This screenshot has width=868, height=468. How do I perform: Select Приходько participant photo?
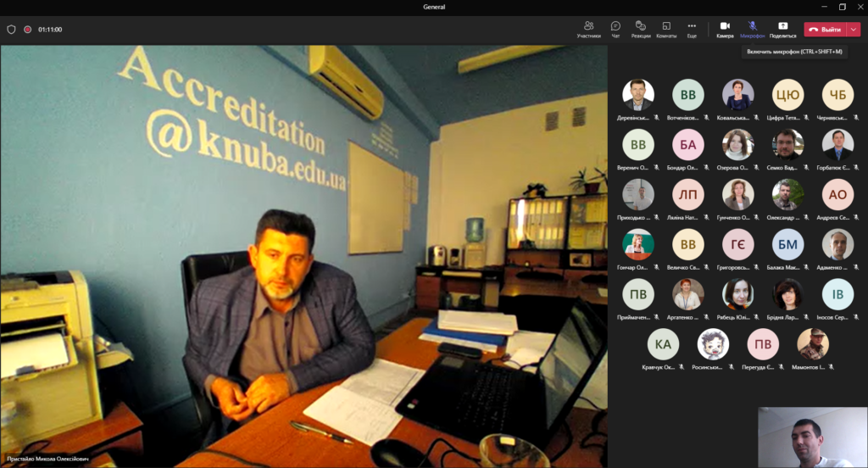coord(638,194)
